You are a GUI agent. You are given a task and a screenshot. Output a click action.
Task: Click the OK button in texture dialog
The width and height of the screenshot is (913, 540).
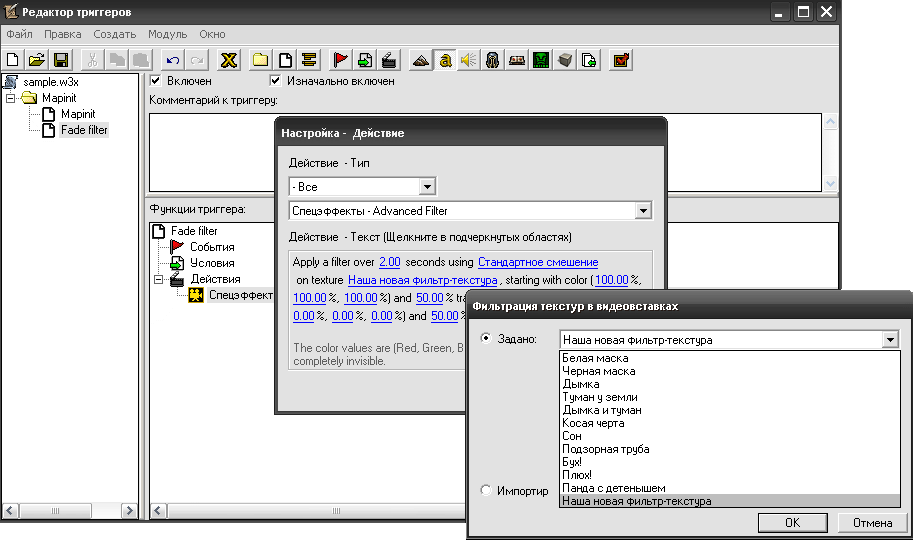tap(792, 523)
